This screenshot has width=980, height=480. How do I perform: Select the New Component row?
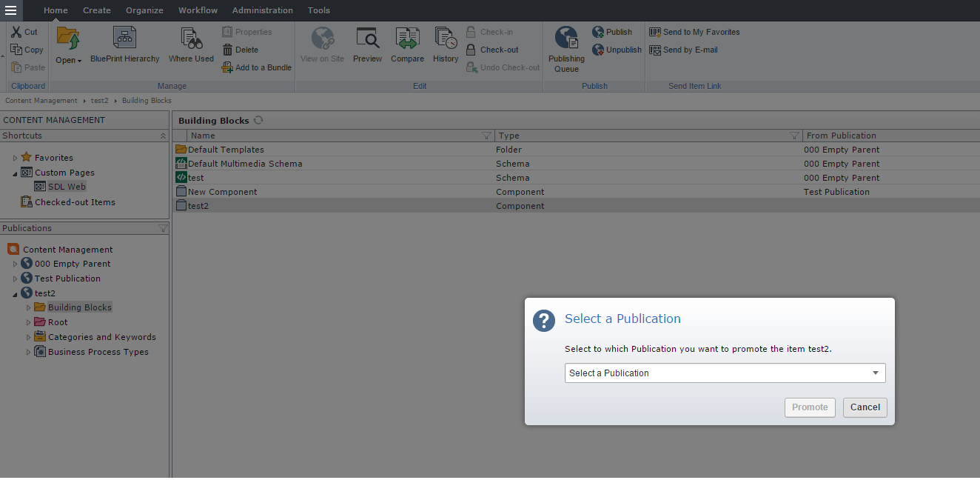click(223, 192)
